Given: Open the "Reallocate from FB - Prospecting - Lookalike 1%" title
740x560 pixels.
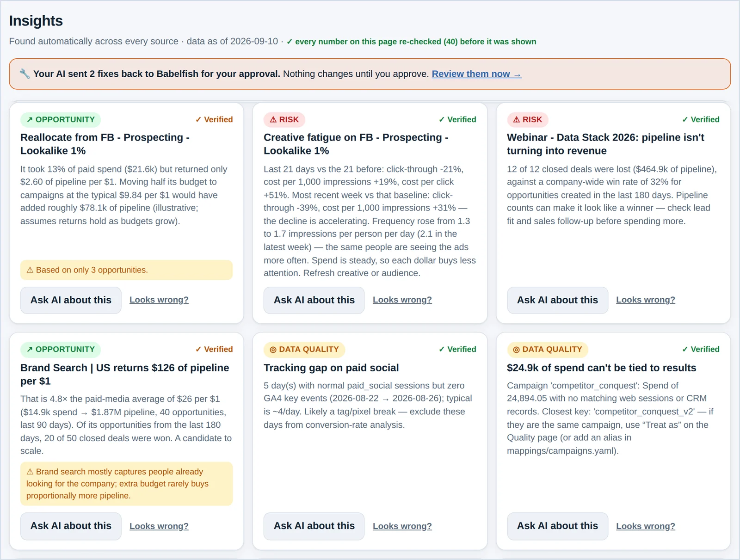Looking at the screenshot, I should point(105,144).
